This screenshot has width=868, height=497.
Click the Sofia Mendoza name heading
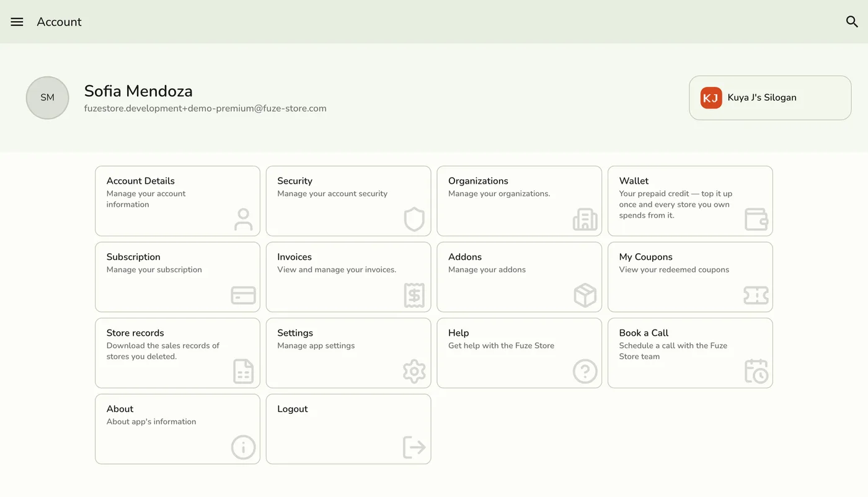(x=138, y=91)
